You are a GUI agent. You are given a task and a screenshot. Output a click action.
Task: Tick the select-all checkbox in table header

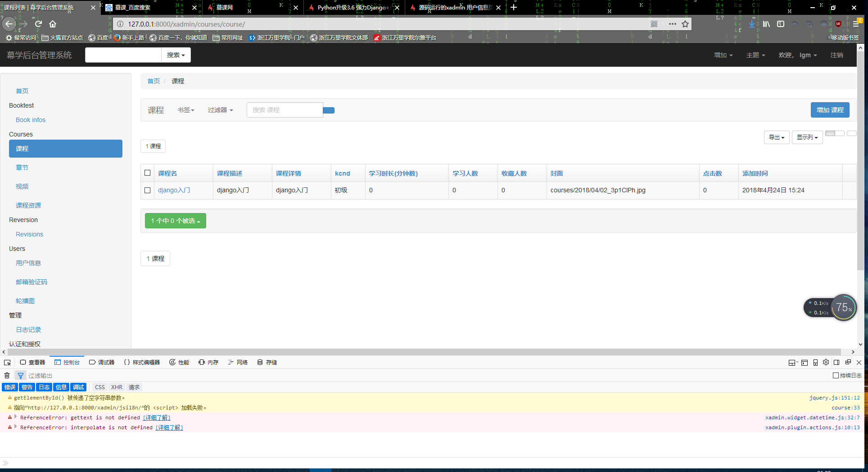tap(147, 173)
